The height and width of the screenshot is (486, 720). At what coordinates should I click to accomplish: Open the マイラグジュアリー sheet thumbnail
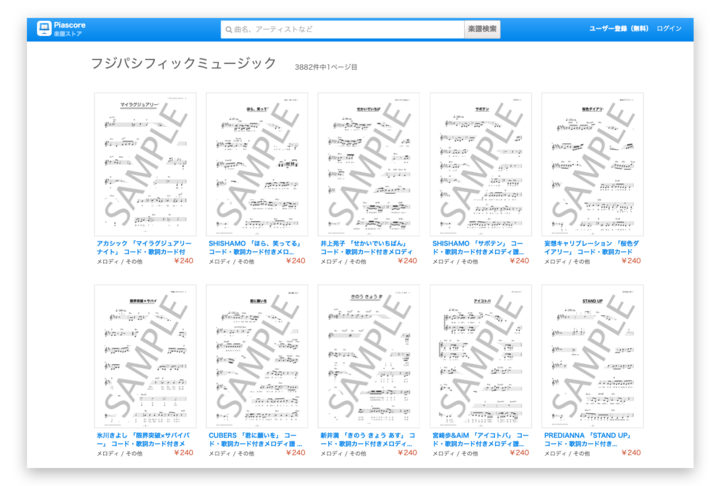(x=145, y=164)
